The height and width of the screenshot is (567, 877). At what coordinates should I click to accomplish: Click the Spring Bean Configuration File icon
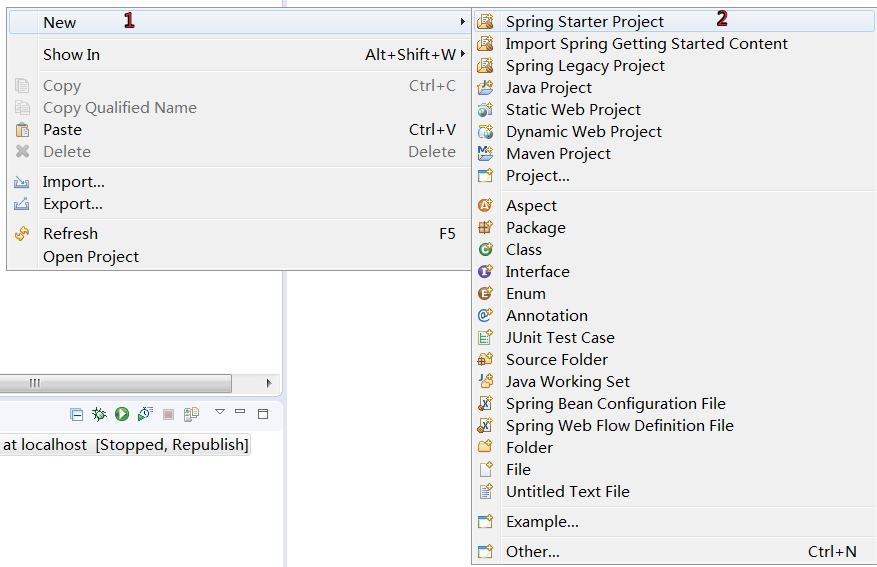click(485, 403)
